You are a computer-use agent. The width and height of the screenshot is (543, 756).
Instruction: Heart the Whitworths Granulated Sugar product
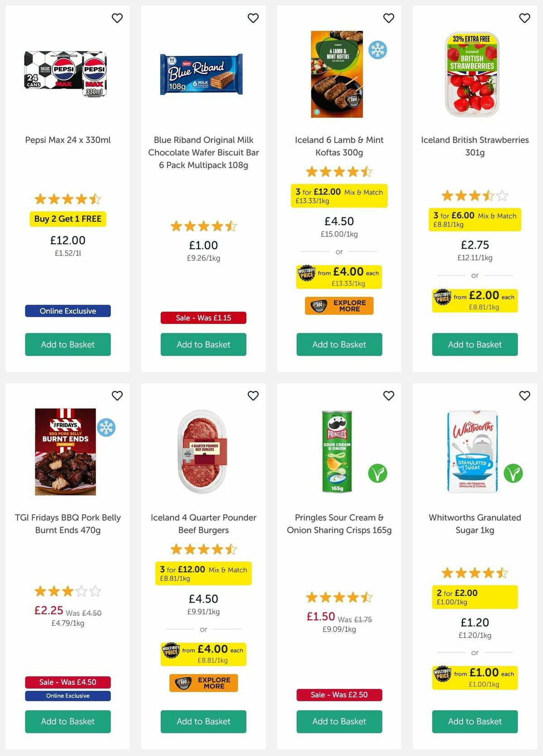(x=524, y=396)
